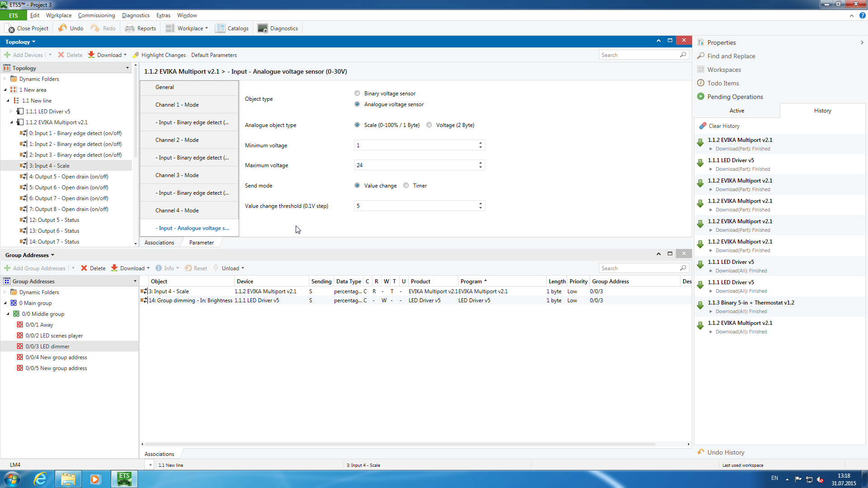868x488 pixels.
Task: Increase the Maximum voltage spinner value
Action: point(480,163)
